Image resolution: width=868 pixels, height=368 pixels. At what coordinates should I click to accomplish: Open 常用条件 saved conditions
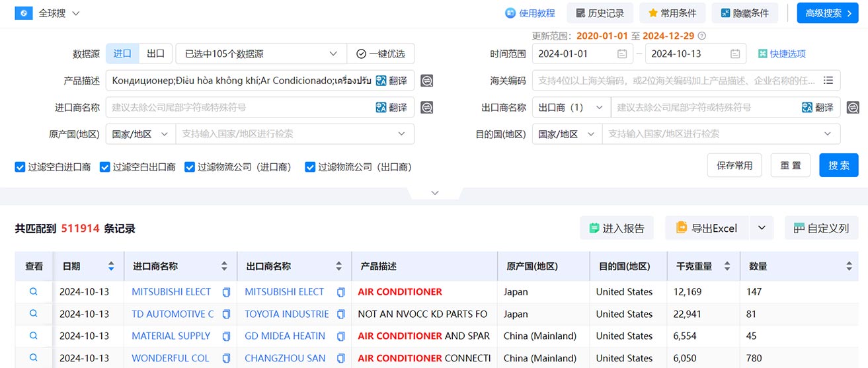[x=672, y=13]
